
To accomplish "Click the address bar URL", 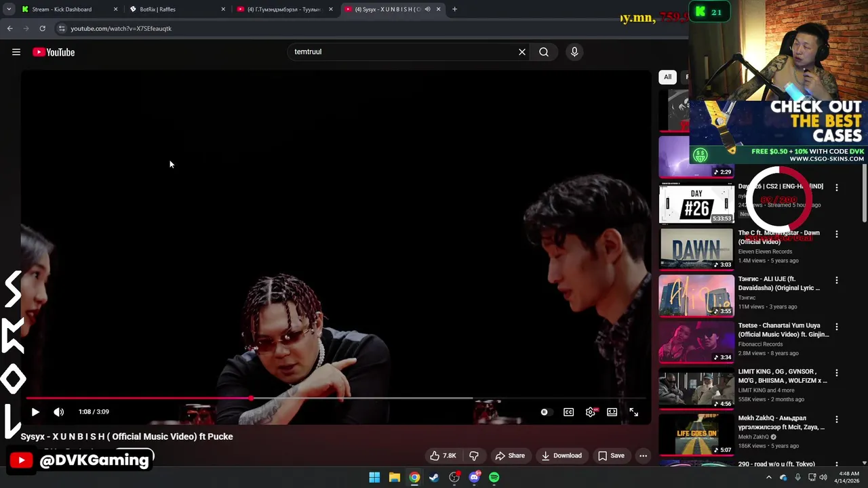I will (121, 28).
